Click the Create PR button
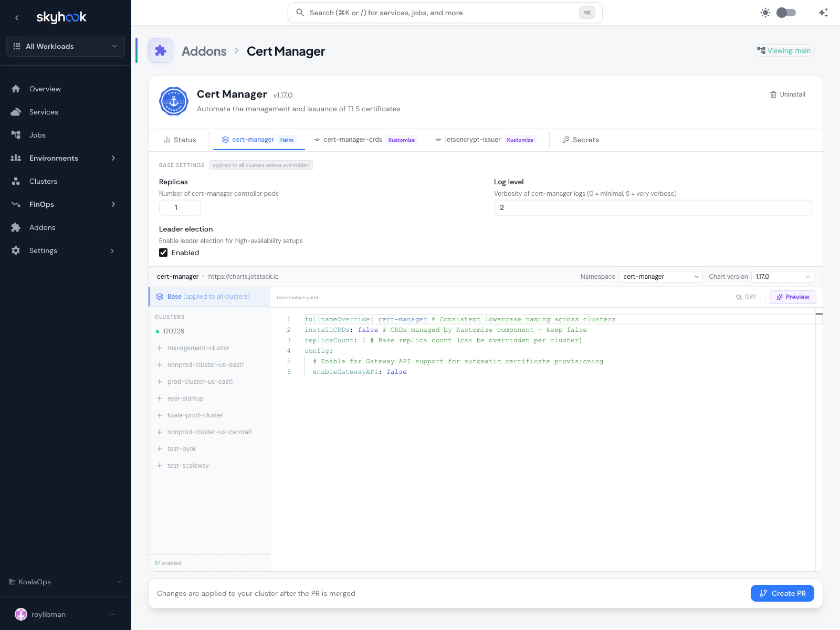This screenshot has width=840, height=630. pos(782,593)
